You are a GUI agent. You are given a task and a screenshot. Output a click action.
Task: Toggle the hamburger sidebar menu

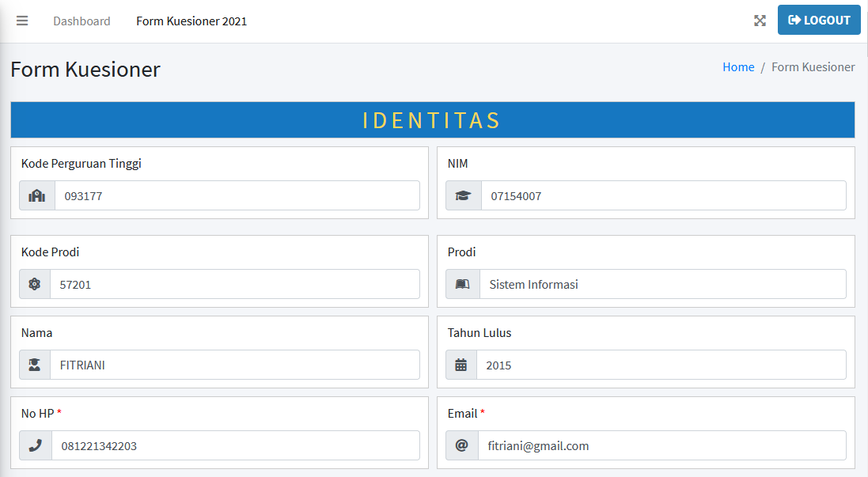click(x=22, y=21)
